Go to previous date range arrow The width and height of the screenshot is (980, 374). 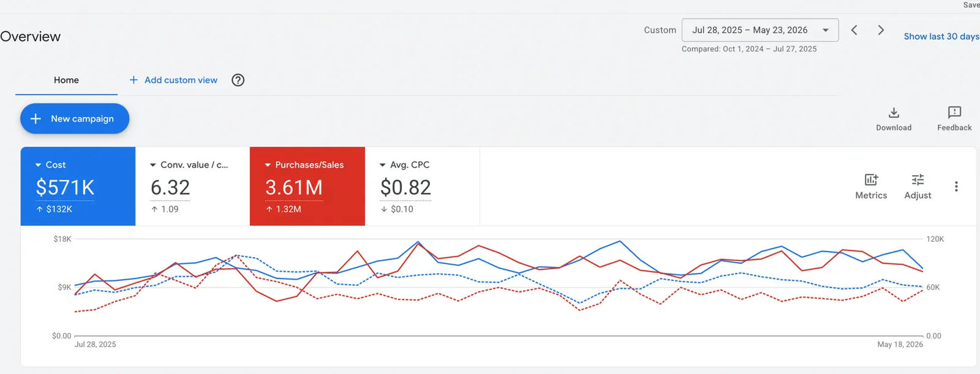pyautogui.click(x=854, y=30)
